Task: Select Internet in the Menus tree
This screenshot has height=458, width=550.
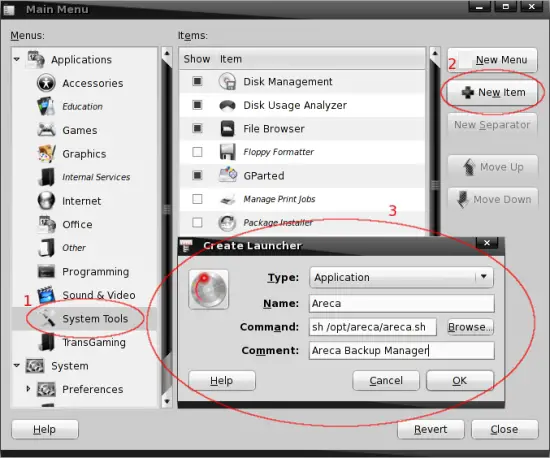Action: click(82, 201)
